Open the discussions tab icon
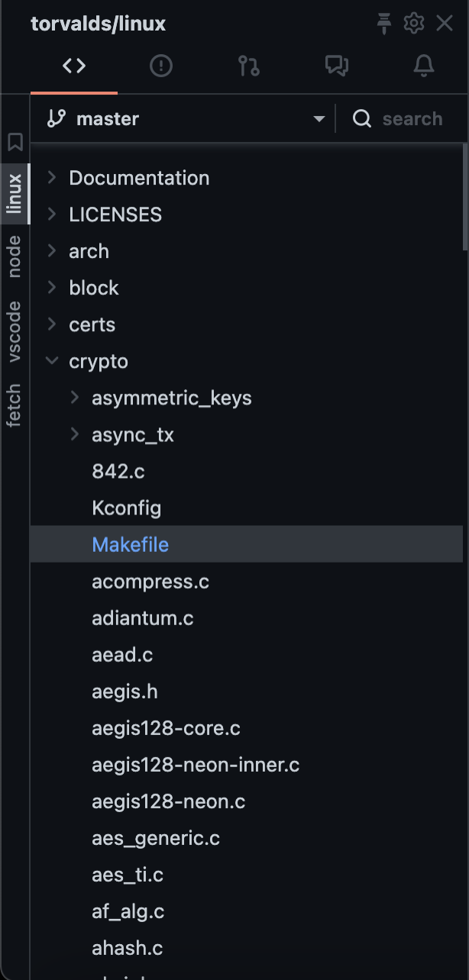The image size is (469, 980). point(336,66)
